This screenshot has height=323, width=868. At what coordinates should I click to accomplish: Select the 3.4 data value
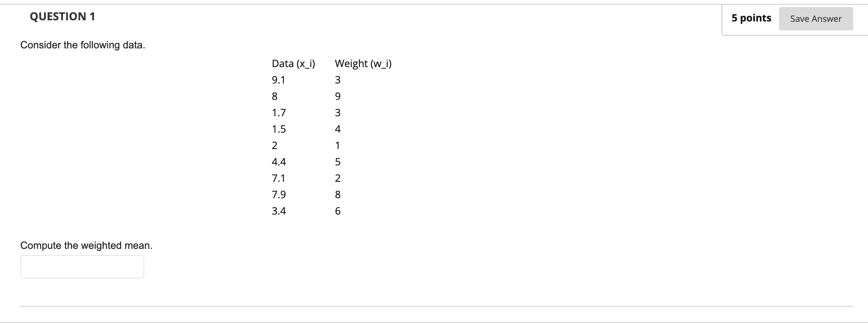click(x=279, y=211)
